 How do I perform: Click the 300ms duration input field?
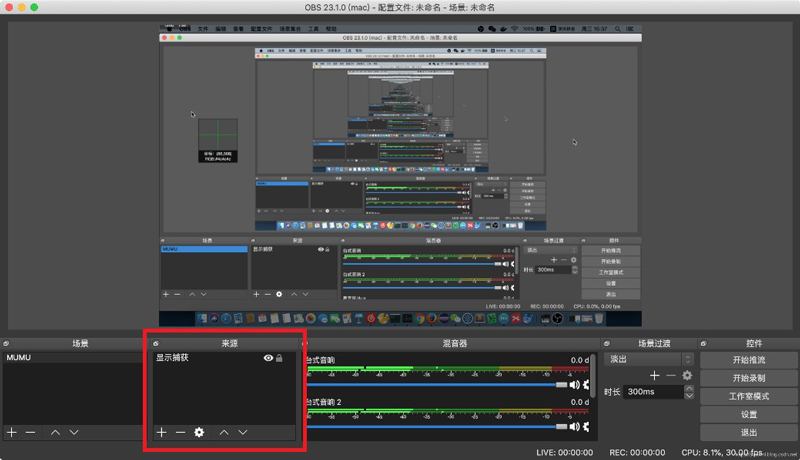[x=652, y=392]
